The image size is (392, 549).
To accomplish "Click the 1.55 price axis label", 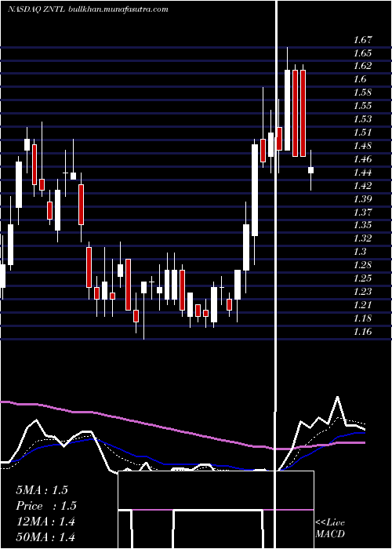I will click(x=362, y=106).
